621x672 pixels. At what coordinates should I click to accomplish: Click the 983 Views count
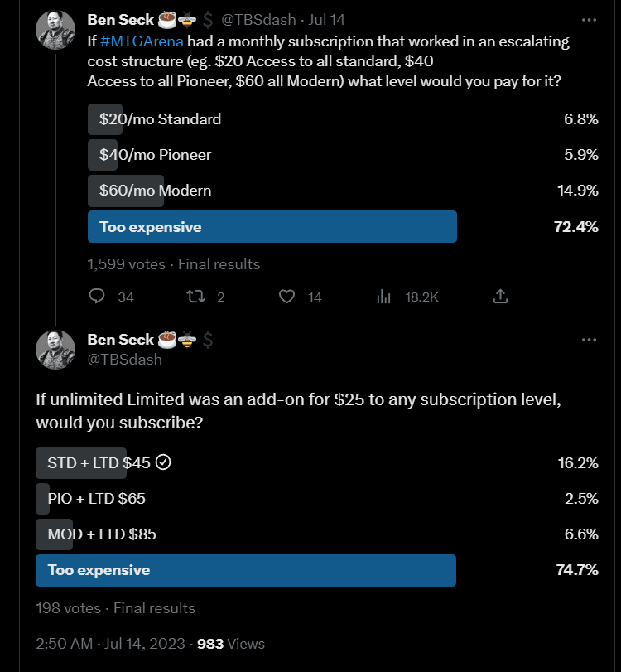coord(230,643)
